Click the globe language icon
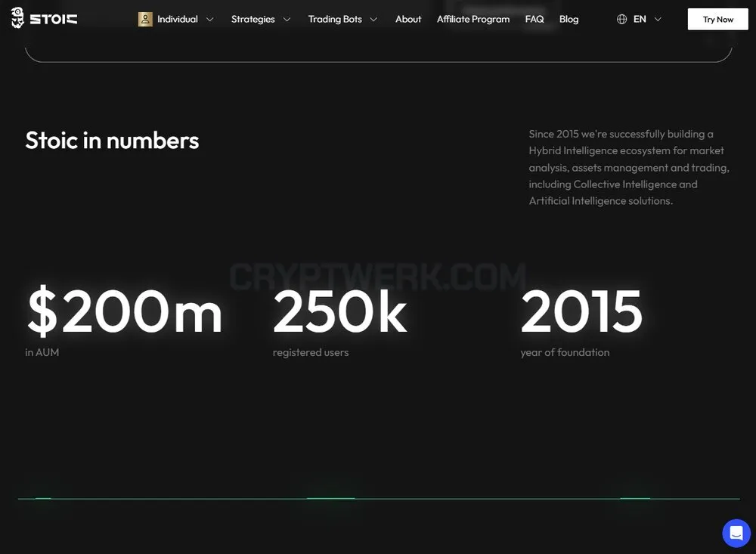 tap(622, 20)
